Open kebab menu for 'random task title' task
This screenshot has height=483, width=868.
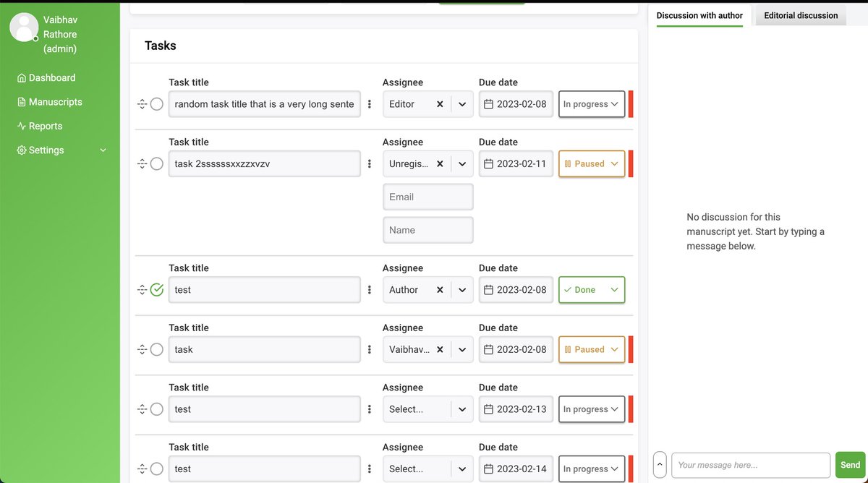point(370,104)
